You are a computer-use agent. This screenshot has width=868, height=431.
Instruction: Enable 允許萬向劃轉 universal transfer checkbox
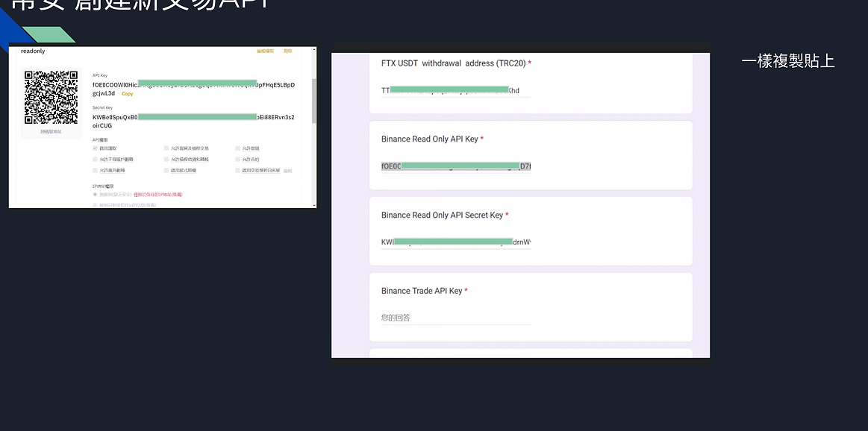click(96, 171)
